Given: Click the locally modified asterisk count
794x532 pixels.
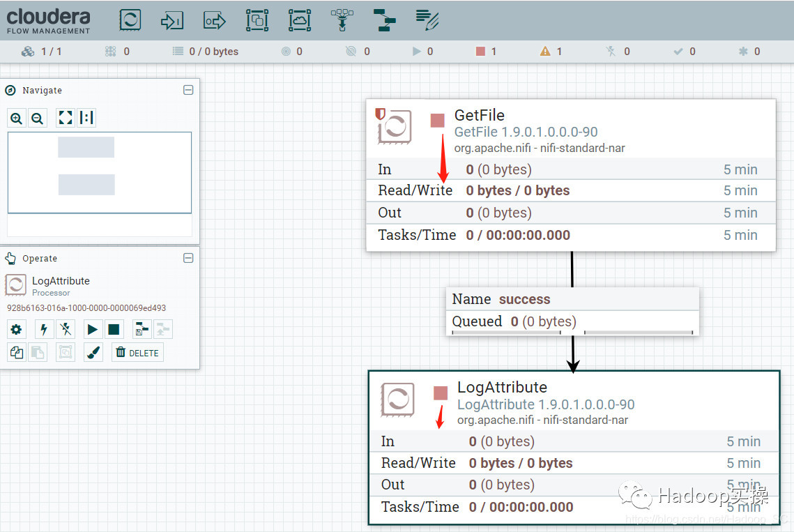Looking at the screenshot, I should tap(749, 51).
